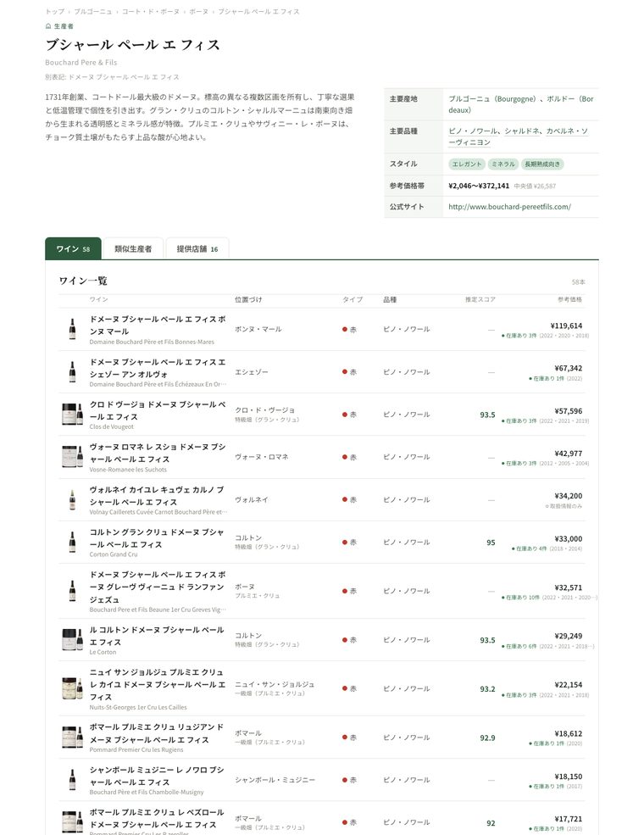Screen dimensions: 644x835
Task: Click the タイプ column header
Action: (x=353, y=299)
